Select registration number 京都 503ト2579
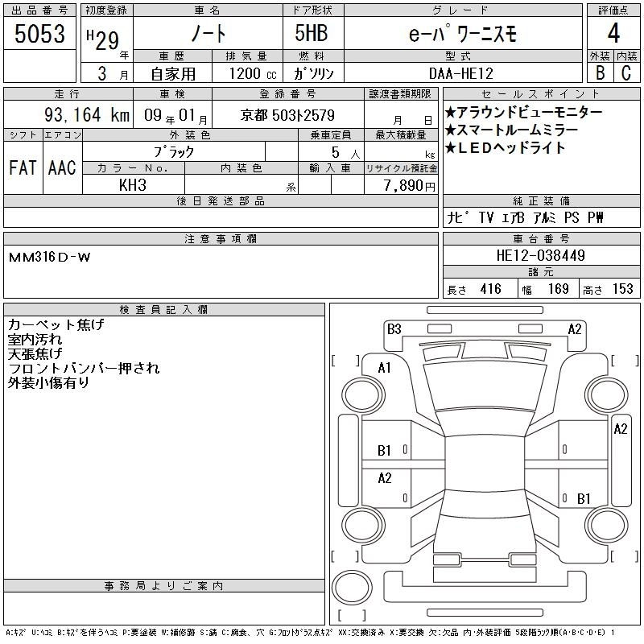 287,115
